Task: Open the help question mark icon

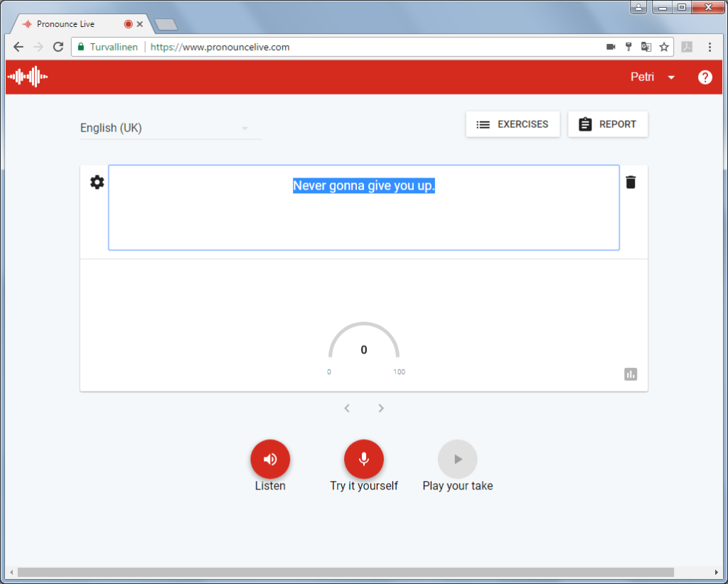Action: click(705, 77)
